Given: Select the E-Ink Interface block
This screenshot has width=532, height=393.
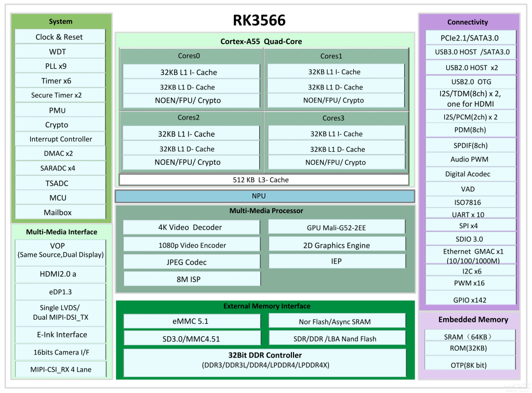Looking at the screenshot, I should coord(60,335).
